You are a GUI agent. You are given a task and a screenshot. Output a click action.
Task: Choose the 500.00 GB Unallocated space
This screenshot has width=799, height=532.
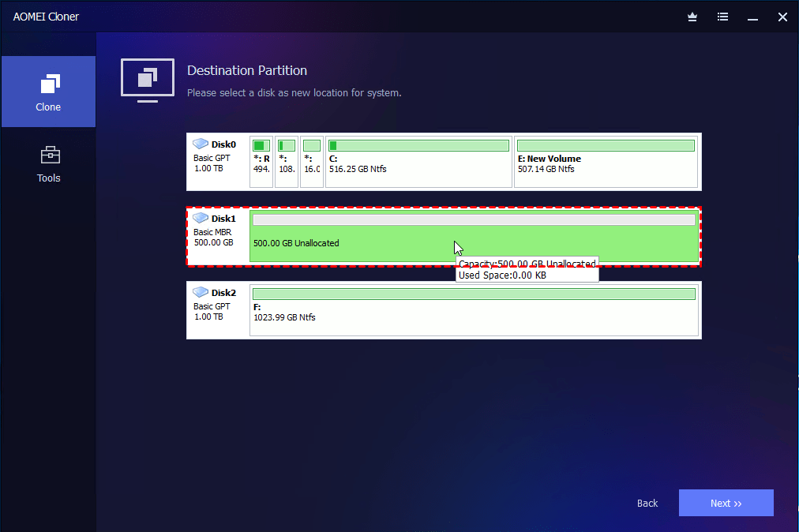pos(474,236)
